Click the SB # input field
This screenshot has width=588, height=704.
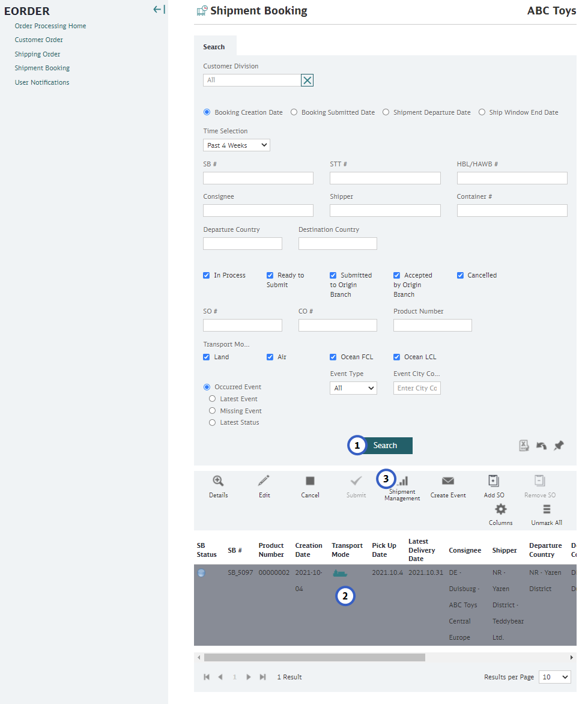point(258,178)
